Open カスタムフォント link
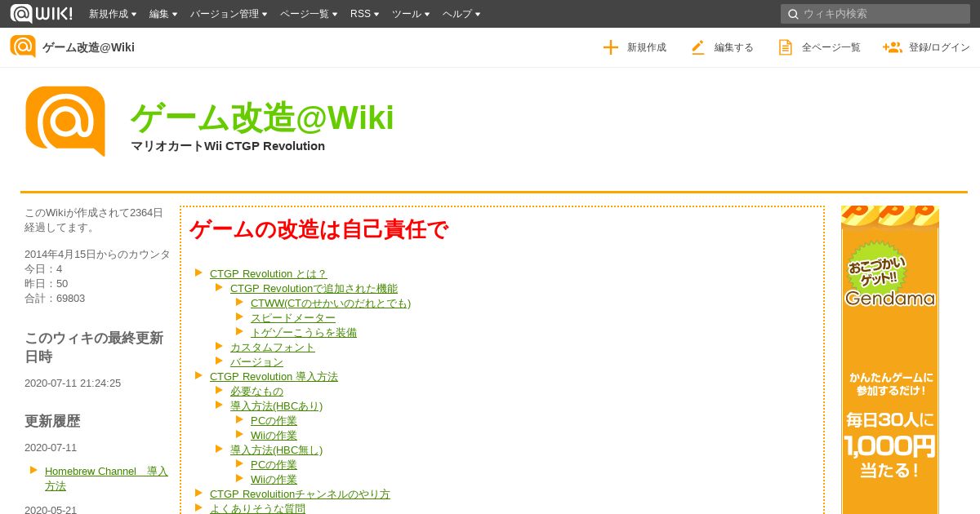The width and height of the screenshot is (980, 514). click(273, 347)
